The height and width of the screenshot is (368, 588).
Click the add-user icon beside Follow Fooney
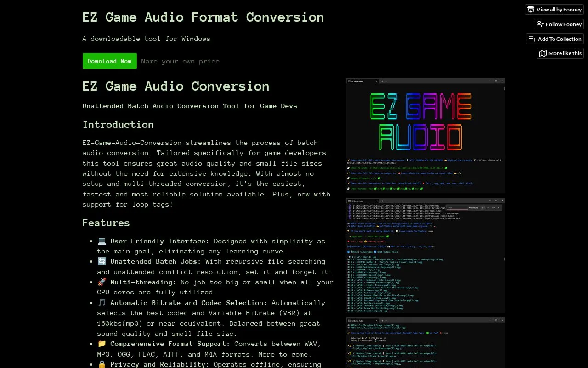point(540,24)
